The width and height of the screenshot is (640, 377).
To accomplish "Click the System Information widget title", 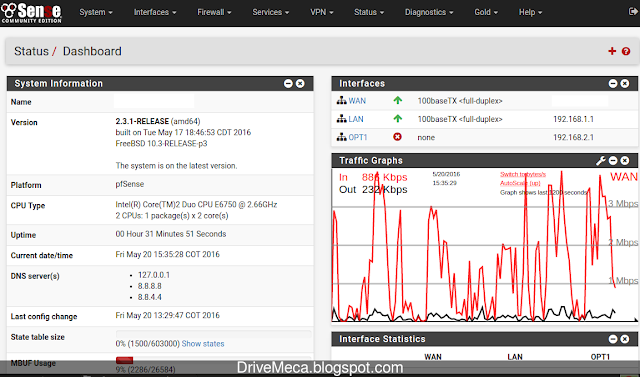I will tap(58, 84).
